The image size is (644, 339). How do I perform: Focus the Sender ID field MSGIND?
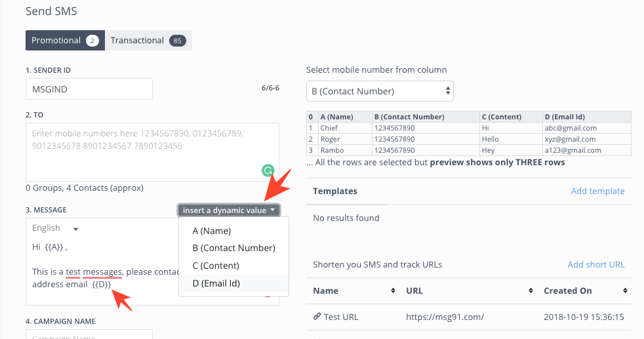(x=89, y=89)
